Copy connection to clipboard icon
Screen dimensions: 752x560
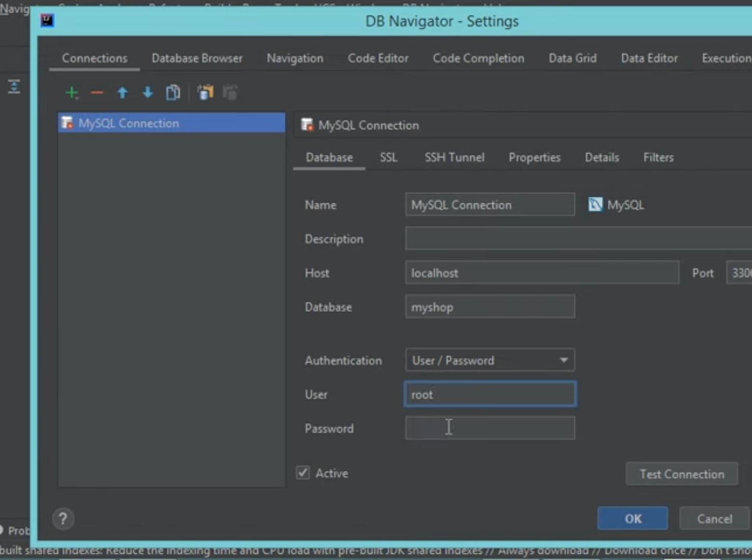tap(205, 93)
